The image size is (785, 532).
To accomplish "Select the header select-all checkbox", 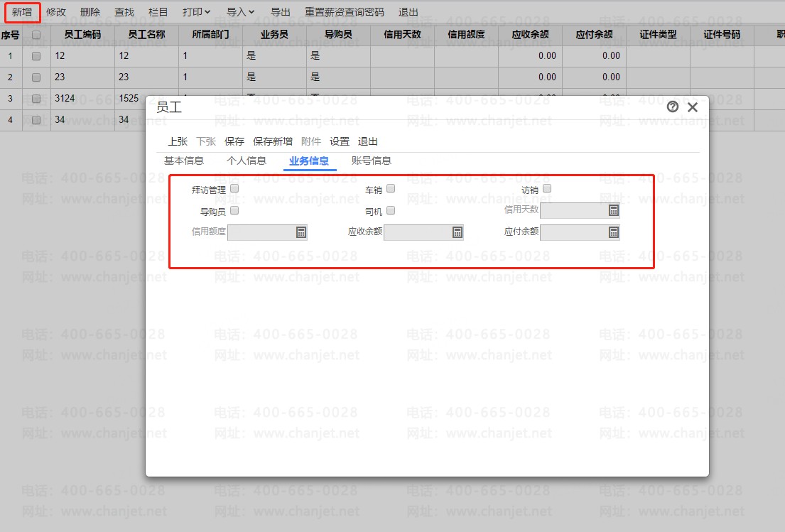I will point(36,34).
